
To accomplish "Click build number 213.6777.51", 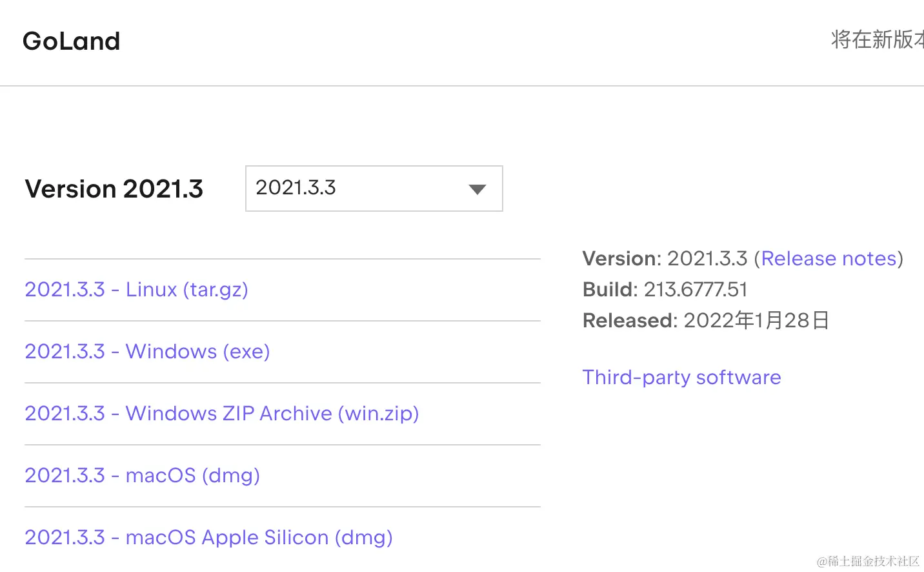I will [696, 289].
